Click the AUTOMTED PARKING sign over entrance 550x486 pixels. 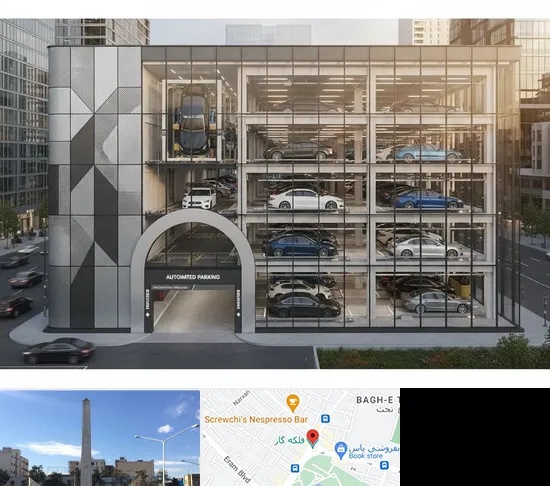pos(193,277)
